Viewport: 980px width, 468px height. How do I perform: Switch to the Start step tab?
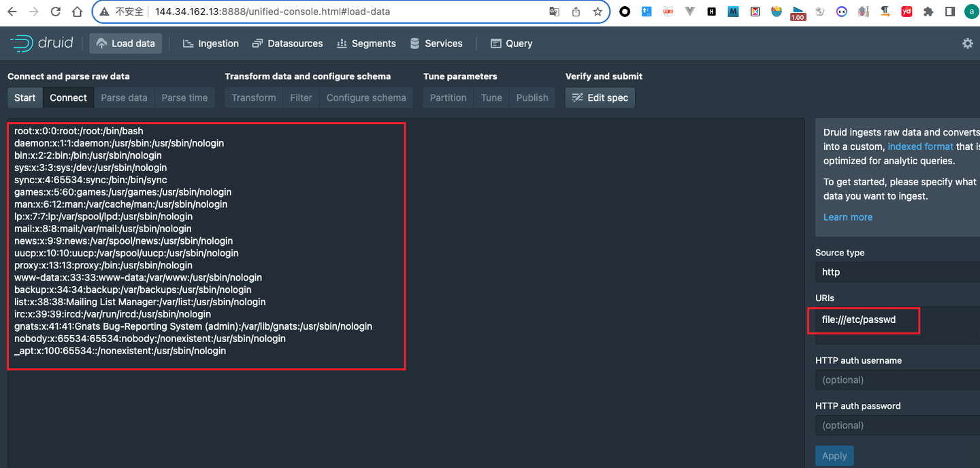click(24, 97)
